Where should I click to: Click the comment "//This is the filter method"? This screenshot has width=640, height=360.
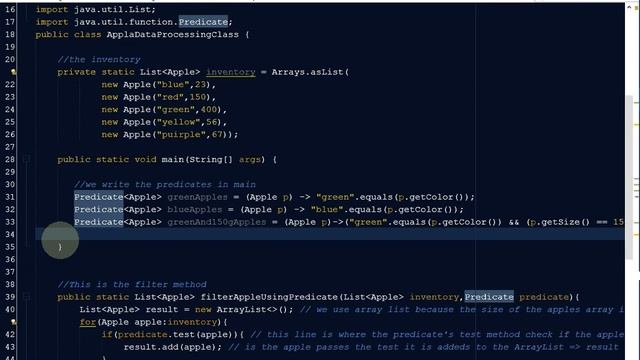pos(132,284)
